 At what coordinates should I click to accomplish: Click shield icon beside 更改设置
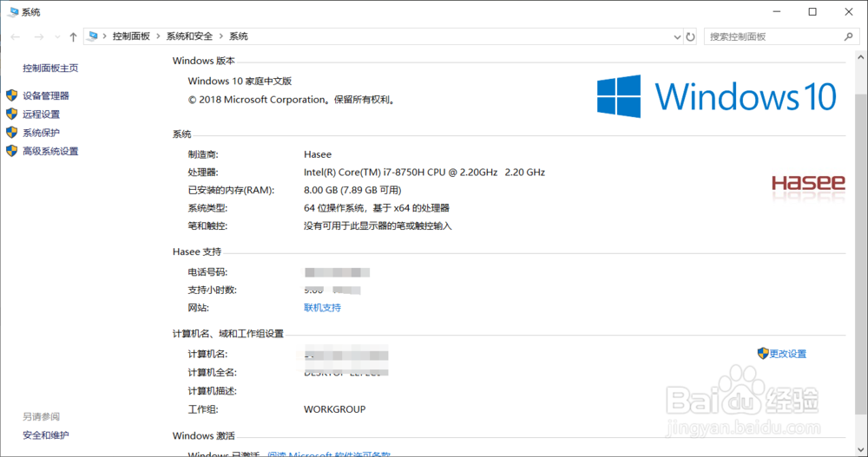click(763, 353)
